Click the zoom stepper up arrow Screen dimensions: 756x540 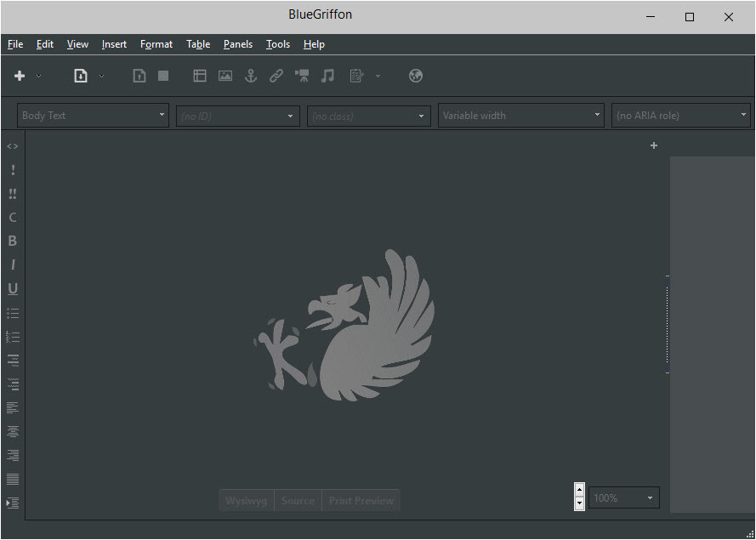coord(579,490)
